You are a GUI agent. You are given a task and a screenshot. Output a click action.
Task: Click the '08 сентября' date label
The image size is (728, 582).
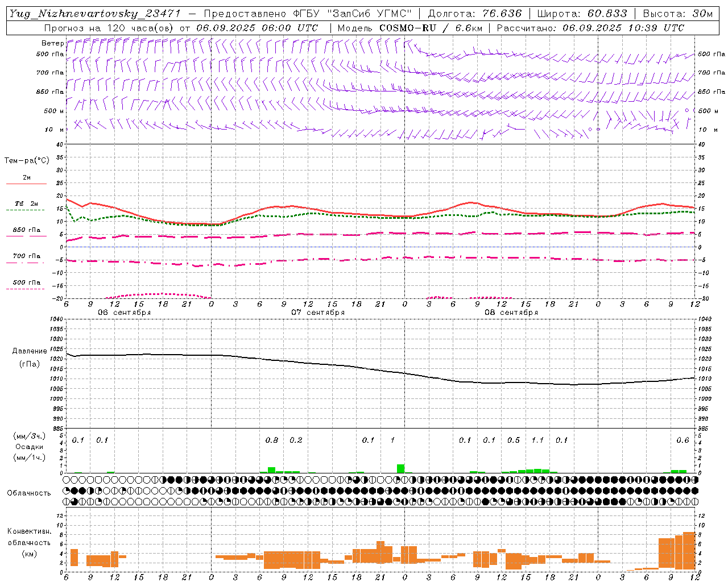point(511,313)
